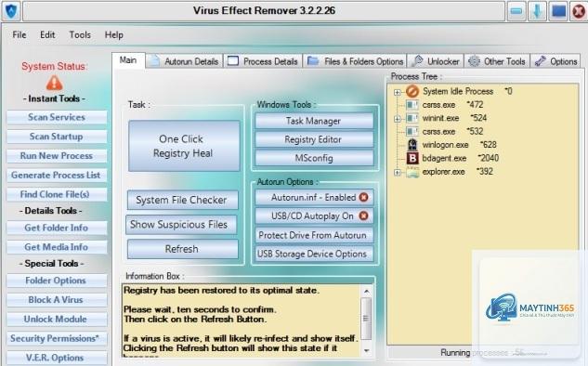Viewport: 588px width, 366px height.
Task: Expand the wininit.exe tree node
Action: (398, 119)
